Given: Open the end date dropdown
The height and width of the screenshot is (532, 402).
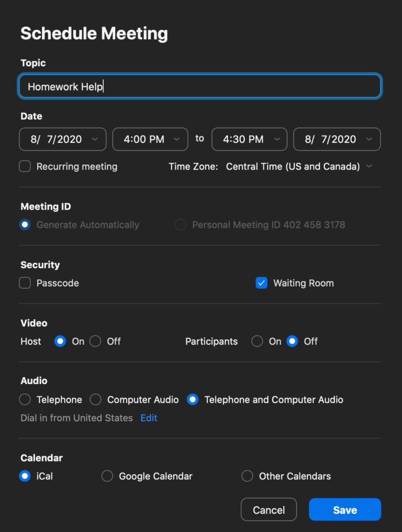Looking at the screenshot, I should (x=337, y=139).
